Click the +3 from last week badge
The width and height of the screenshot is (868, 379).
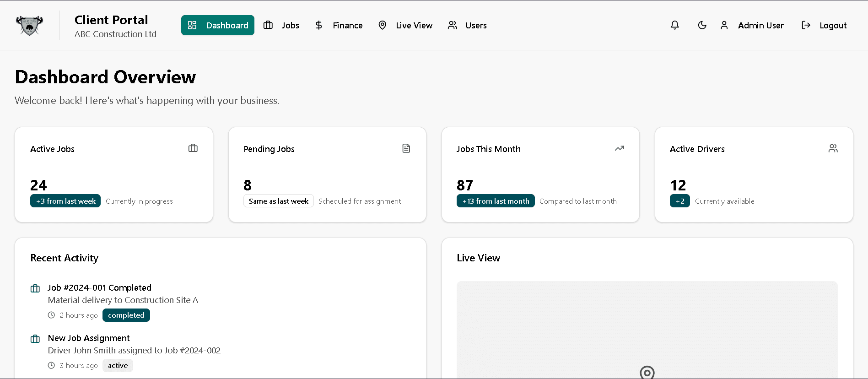[66, 201]
